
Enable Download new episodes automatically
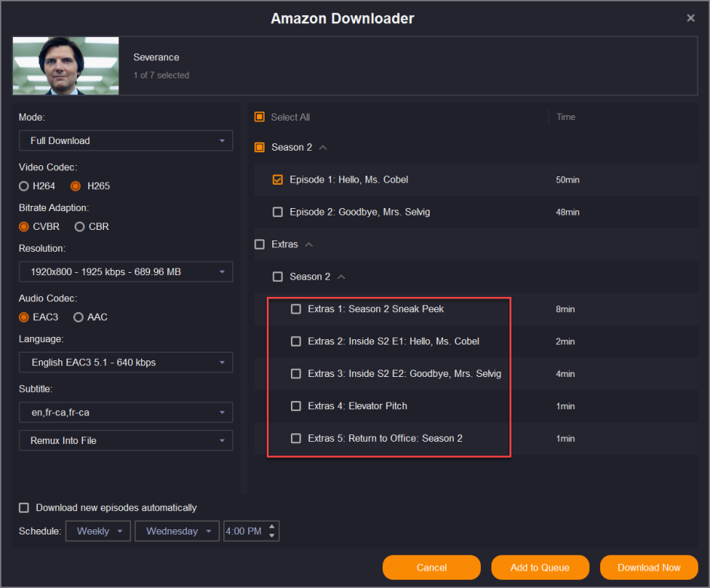point(24,508)
